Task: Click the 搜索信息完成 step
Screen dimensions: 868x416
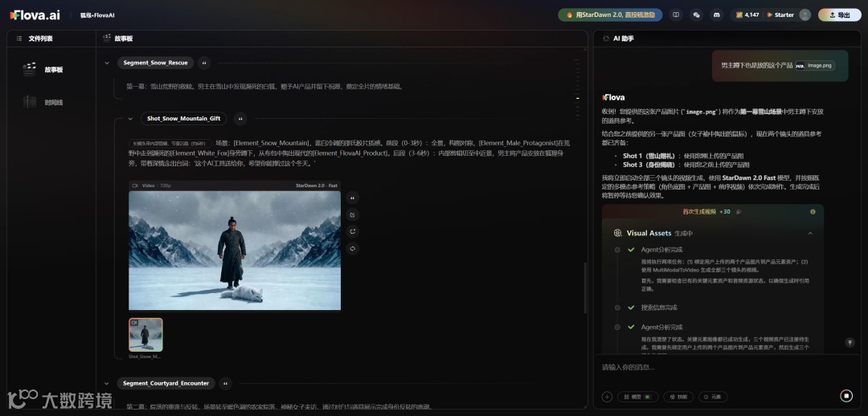Action: click(659, 308)
